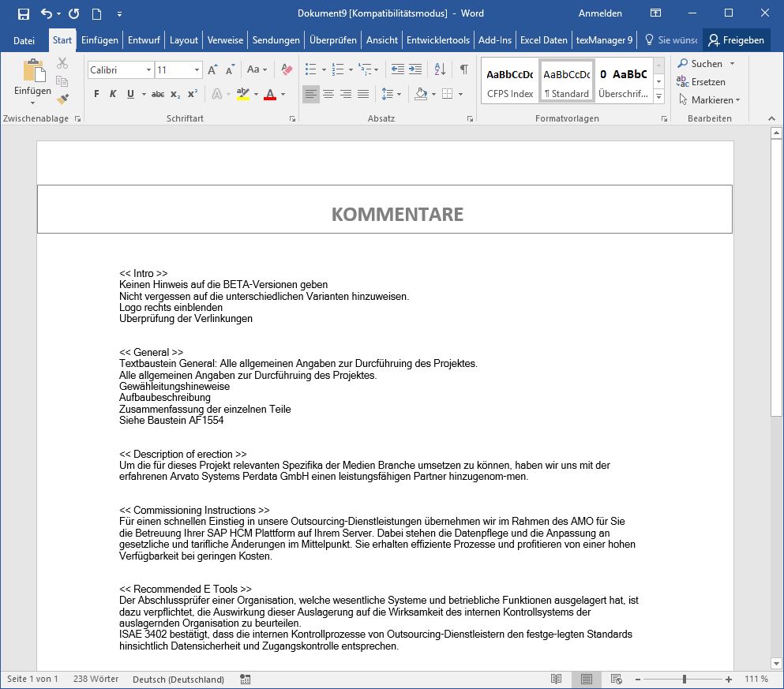Click Anmelden to sign in
This screenshot has width=784, height=689.
click(x=600, y=13)
